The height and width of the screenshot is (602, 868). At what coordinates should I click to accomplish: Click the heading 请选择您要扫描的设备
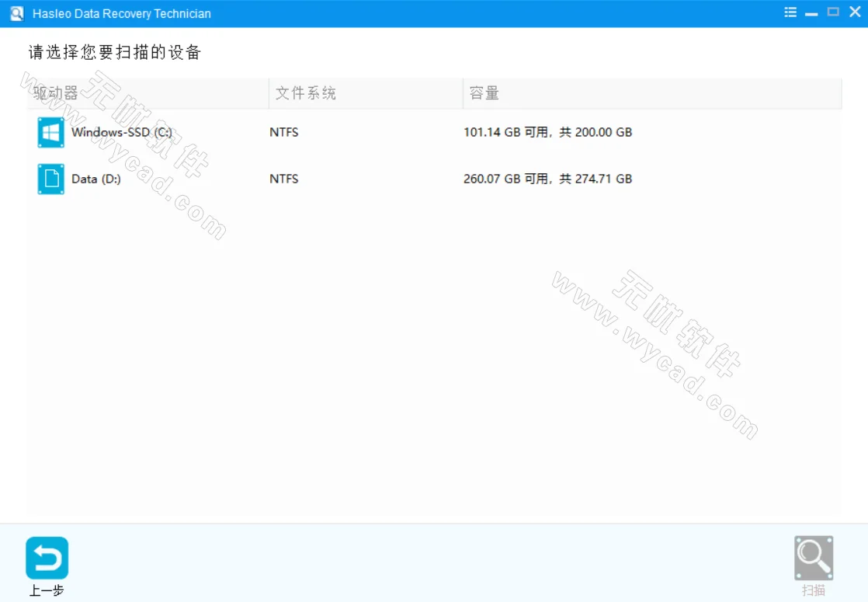pos(113,52)
